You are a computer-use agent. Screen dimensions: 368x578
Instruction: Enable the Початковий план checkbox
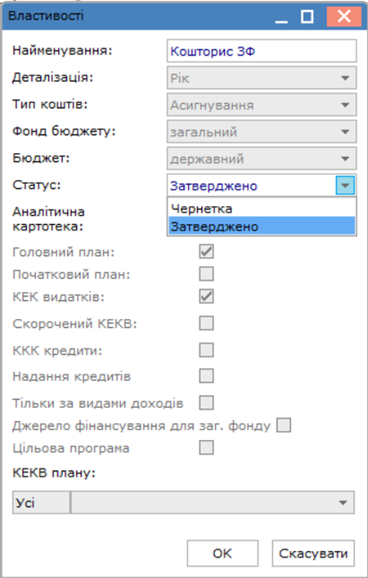[x=206, y=274]
